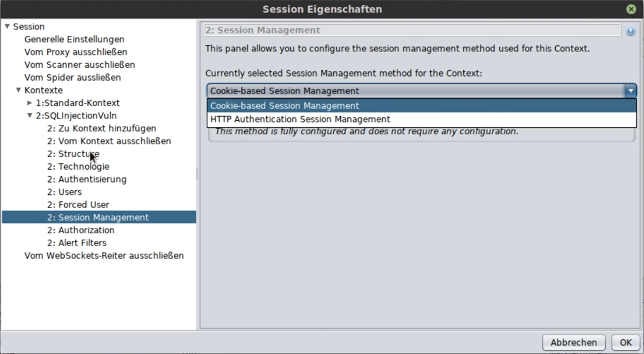Select Vom WebSockets-Reiter ausschließen
Image resolution: width=644 pixels, height=354 pixels.
click(x=104, y=256)
